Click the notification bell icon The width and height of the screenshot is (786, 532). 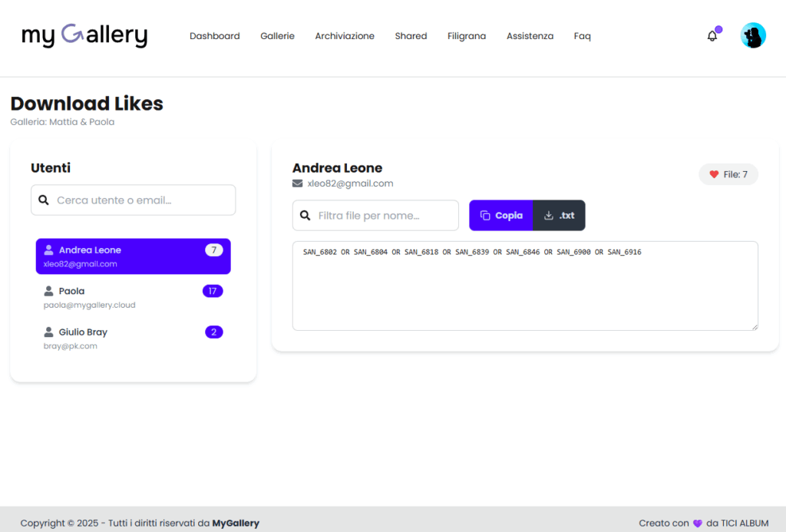(712, 36)
